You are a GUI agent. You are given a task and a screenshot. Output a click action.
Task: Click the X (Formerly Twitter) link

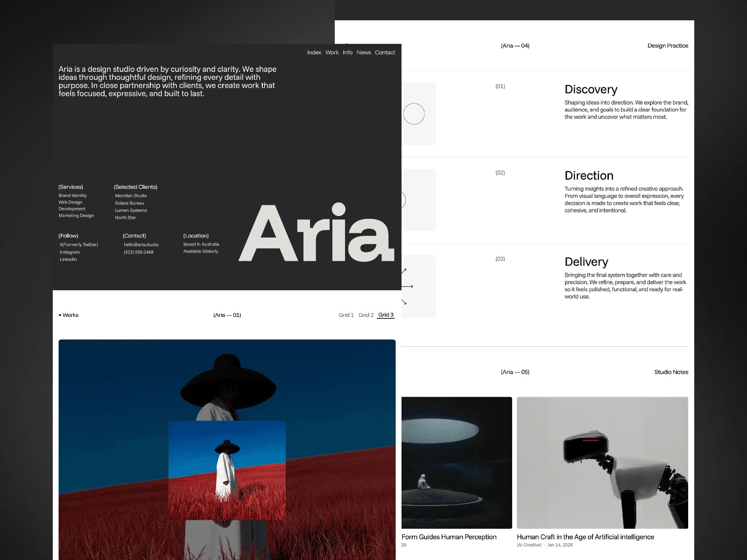[78, 244]
